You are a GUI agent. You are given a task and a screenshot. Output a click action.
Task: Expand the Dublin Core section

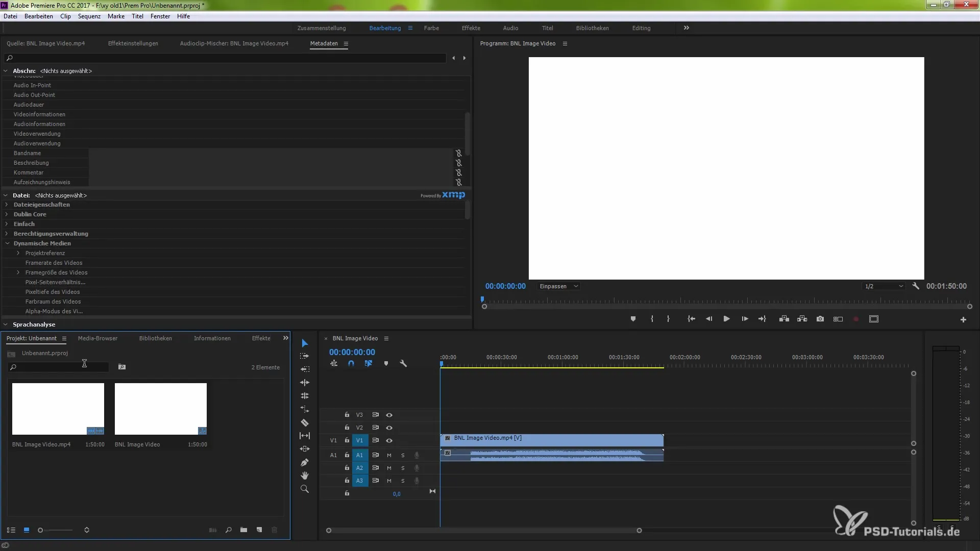click(7, 214)
